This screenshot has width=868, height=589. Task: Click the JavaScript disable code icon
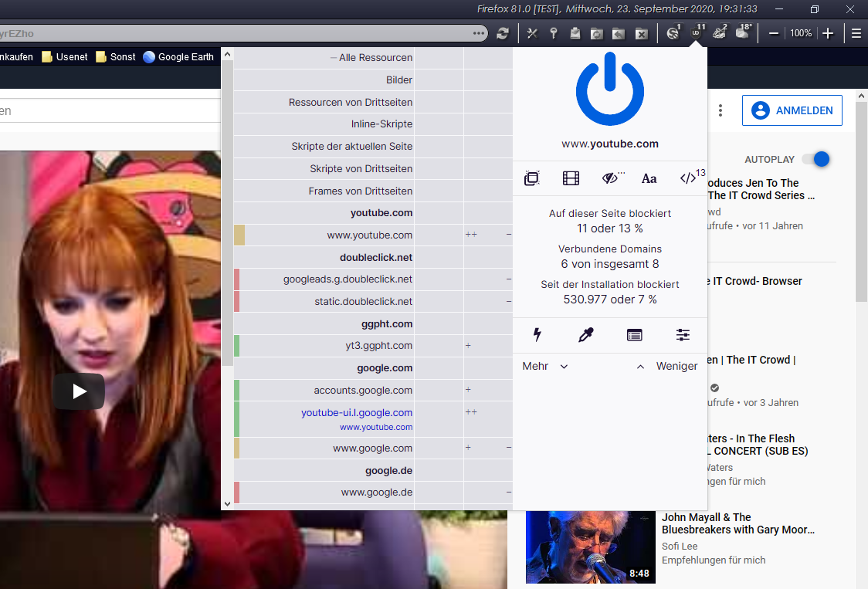coord(688,178)
